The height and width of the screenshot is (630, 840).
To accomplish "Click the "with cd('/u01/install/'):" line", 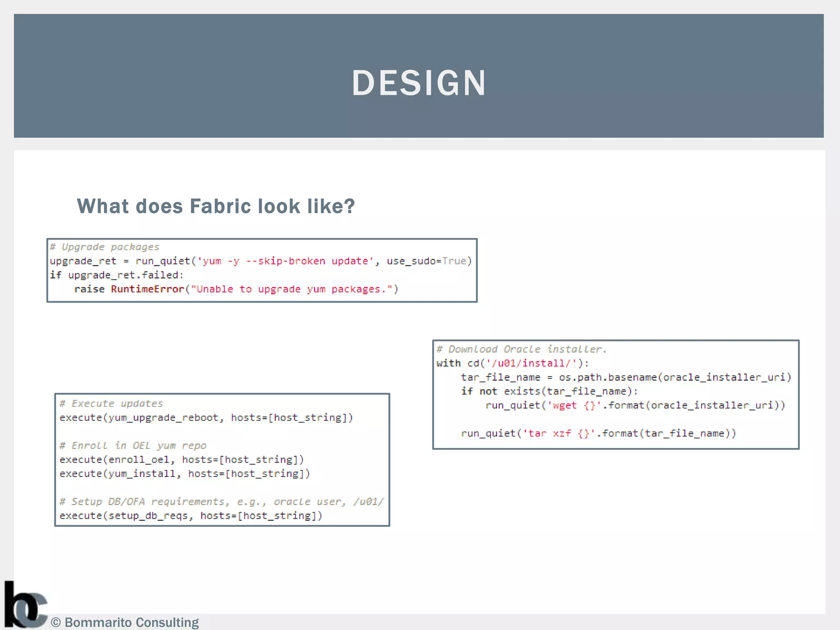I will [x=513, y=363].
